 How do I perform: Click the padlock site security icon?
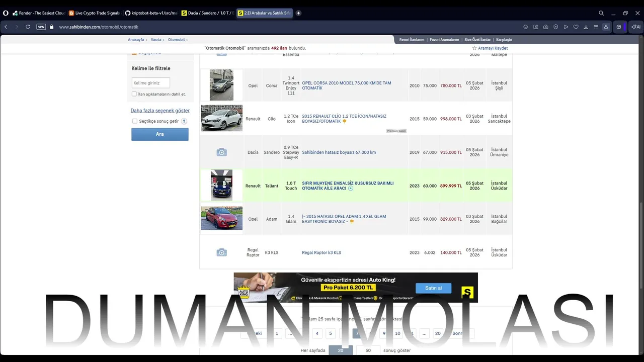[x=51, y=27]
